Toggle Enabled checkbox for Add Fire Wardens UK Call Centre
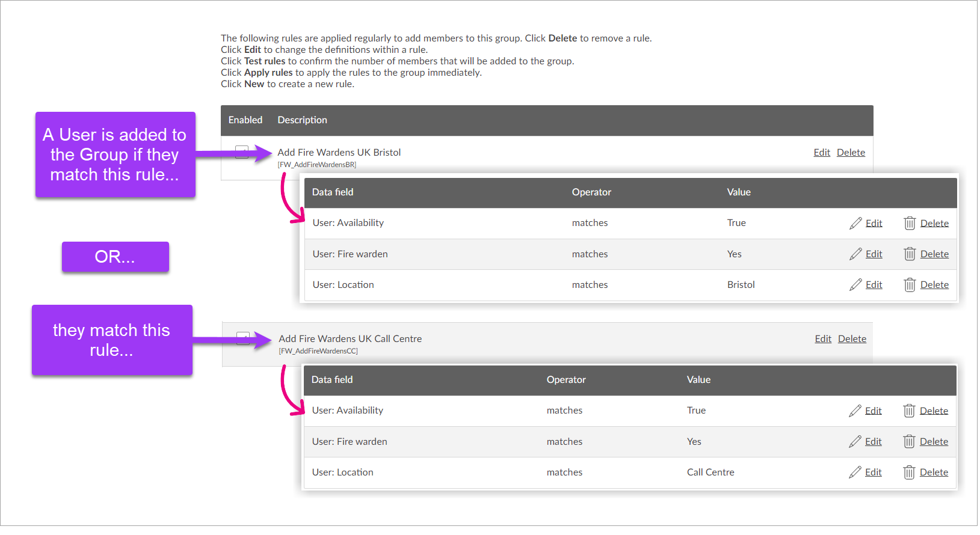 coord(242,339)
